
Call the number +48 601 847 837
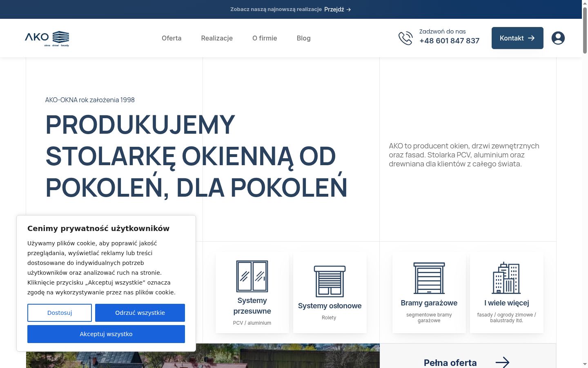449,41
